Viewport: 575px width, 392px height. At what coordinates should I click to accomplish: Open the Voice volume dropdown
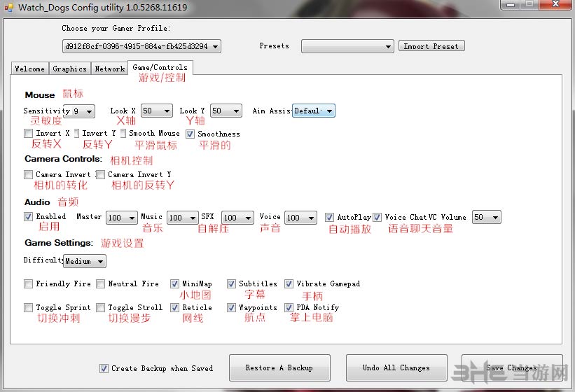pos(300,218)
